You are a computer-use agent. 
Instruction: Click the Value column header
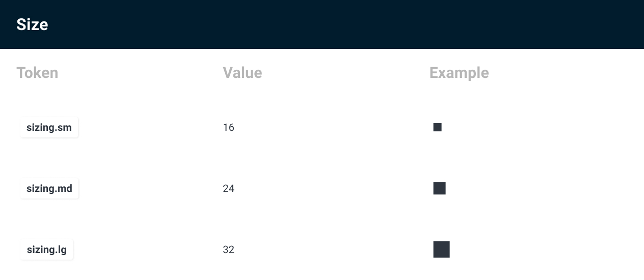[x=243, y=73]
